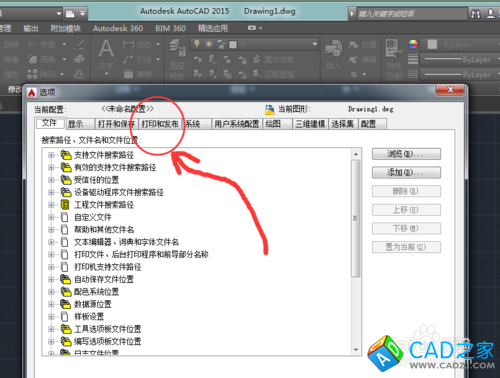Click folder icon of 支持文件搜索路径
500x378 pixels.
tap(66, 155)
